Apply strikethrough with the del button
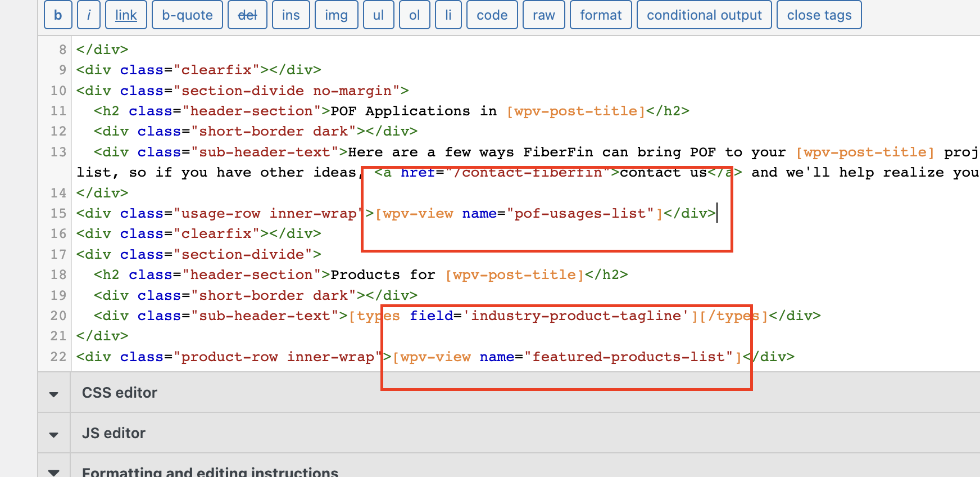This screenshot has width=980, height=477. click(x=247, y=15)
